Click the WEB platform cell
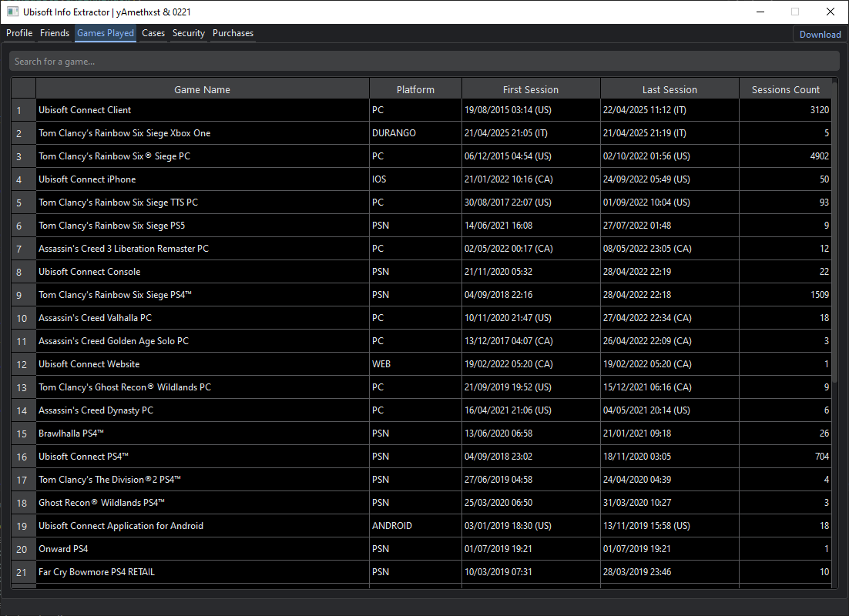Viewport: 849px width, 616px height. click(415, 363)
